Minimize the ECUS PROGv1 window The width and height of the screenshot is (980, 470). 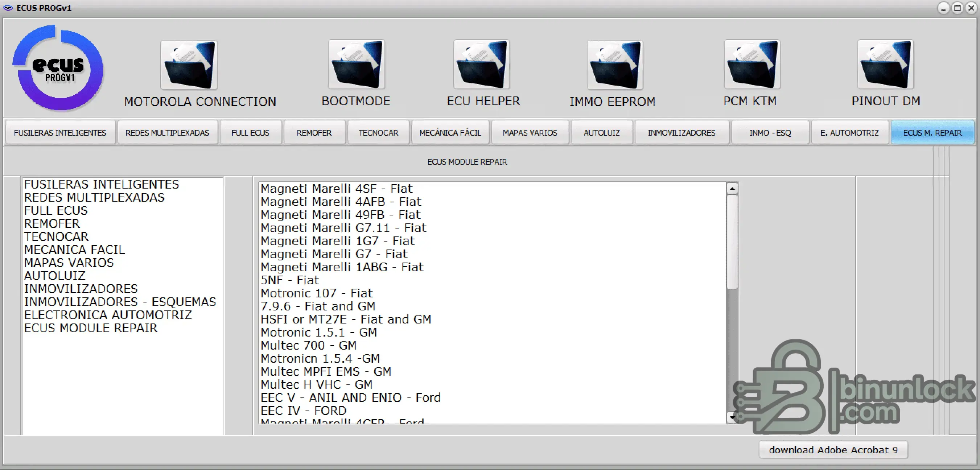943,8
